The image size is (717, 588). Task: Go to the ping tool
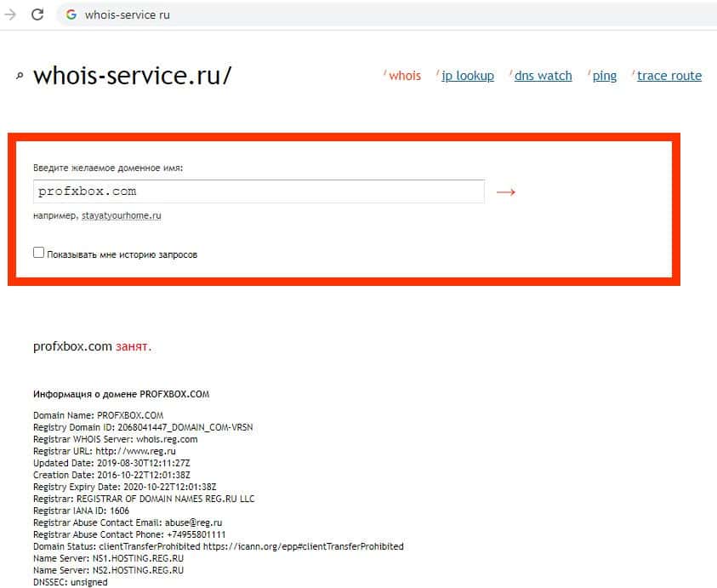pyautogui.click(x=604, y=76)
